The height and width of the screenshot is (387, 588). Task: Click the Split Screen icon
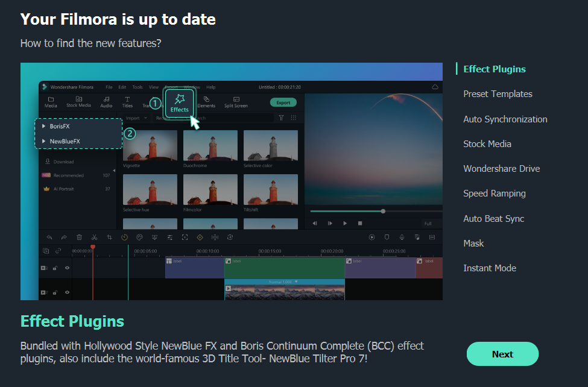click(236, 99)
